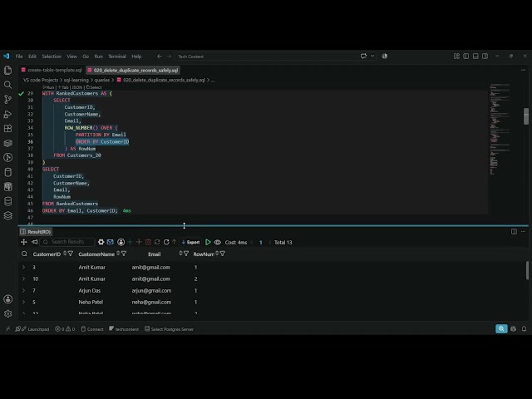Click the sql-learning breadcrumb
Screen dimensions: 532x399
(76, 80)
